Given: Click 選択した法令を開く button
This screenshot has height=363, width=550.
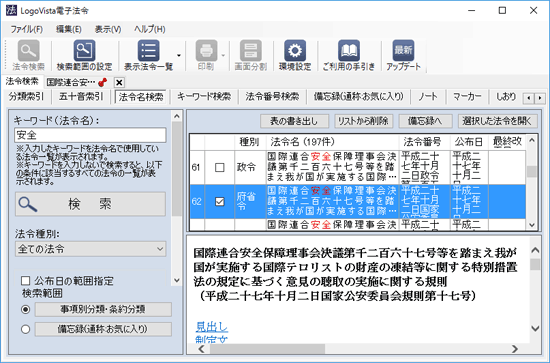Looking at the screenshot, I should pos(497,121).
